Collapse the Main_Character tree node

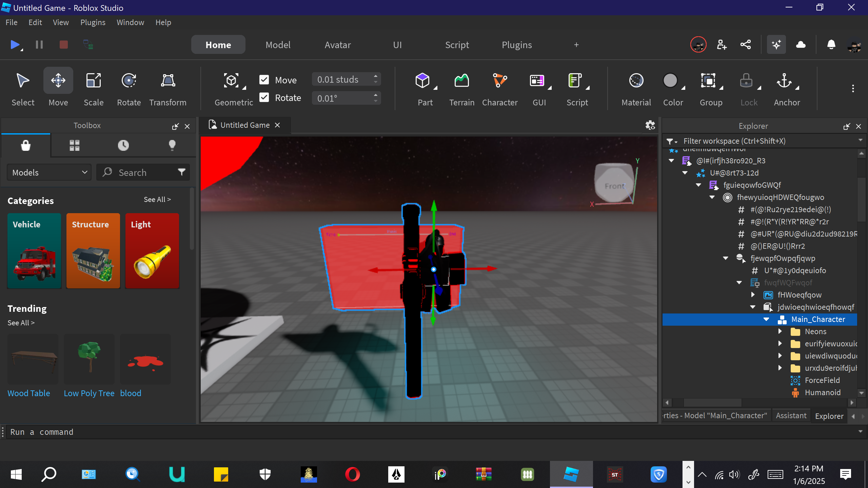point(766,319)
